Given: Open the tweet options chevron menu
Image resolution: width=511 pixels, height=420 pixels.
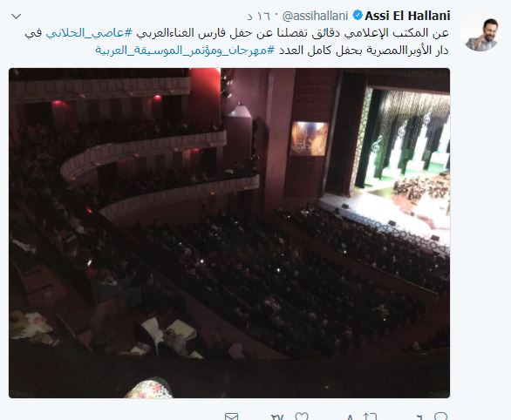Looking at the screenshot, I should [x=16, y=16].
